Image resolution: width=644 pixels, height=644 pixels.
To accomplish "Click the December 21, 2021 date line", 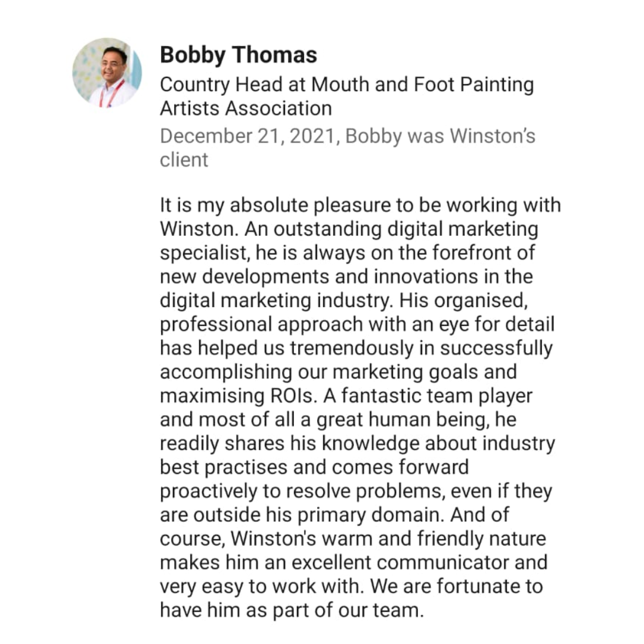I will [348, 137].
